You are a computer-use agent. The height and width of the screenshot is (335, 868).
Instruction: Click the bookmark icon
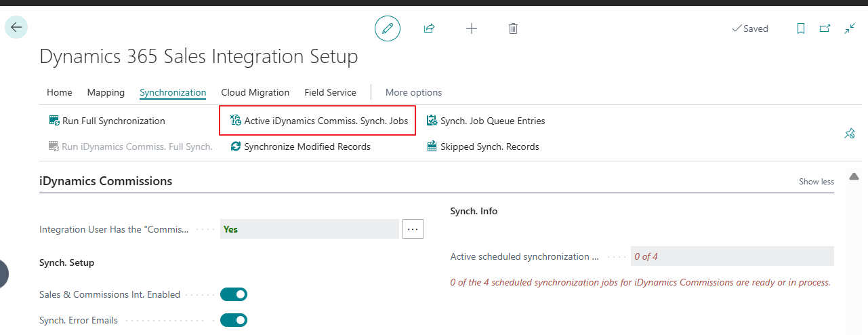pos(800,28)
